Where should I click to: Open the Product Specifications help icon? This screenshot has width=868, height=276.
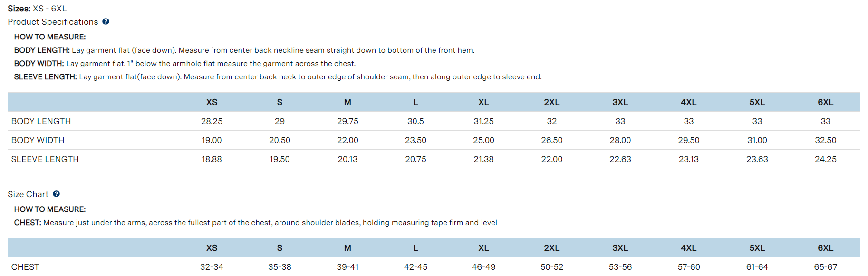point(106,21)
